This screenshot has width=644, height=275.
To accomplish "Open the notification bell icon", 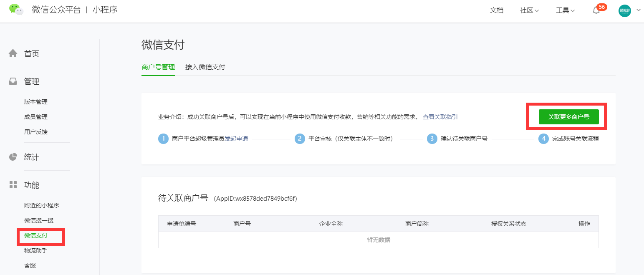I will pos(596,11).
